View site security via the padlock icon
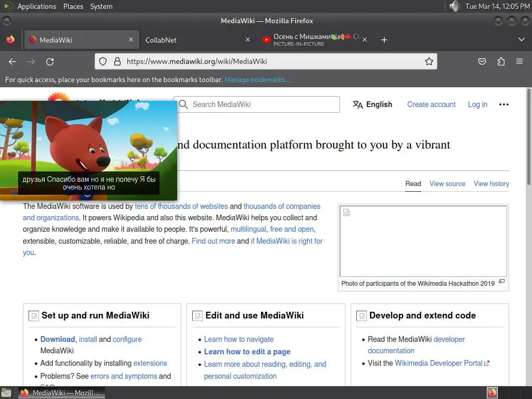Screen dimensions: 532x399 [117, 61]
